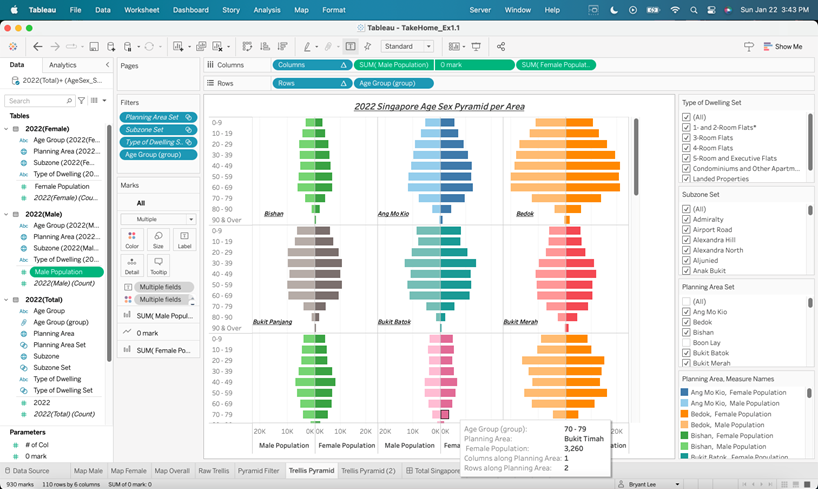818x489 pixels.
Task: Click the Share icon in toolbar
Action: coord(501,47)
